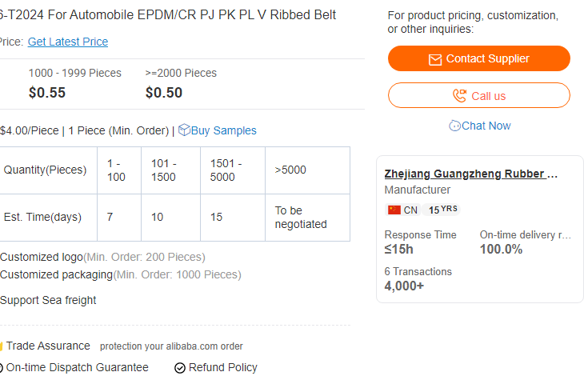Click the Refund Policy checkmark icon
The height and width of the screenshot is (392, 584).
coord(180,368)
